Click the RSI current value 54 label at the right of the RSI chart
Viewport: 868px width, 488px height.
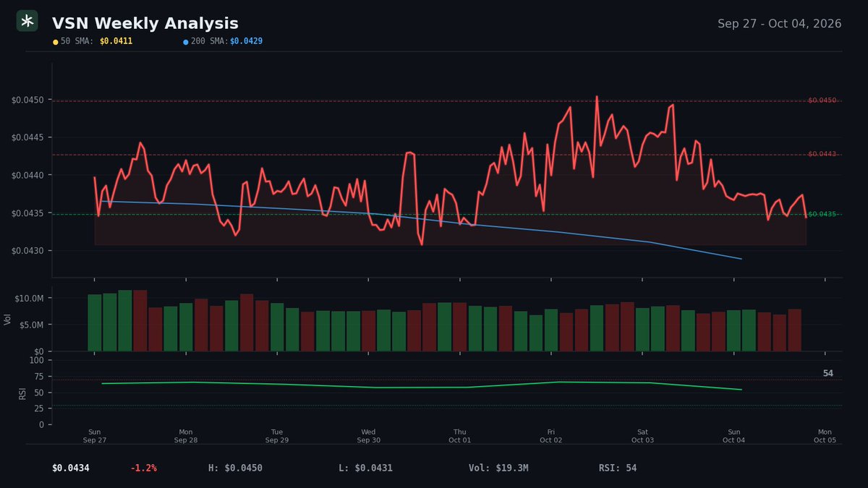(x=828, y=373)
